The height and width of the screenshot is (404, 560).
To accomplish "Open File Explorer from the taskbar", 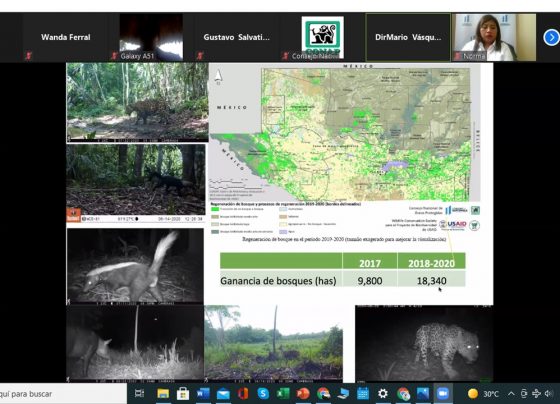I will point(163,394).
